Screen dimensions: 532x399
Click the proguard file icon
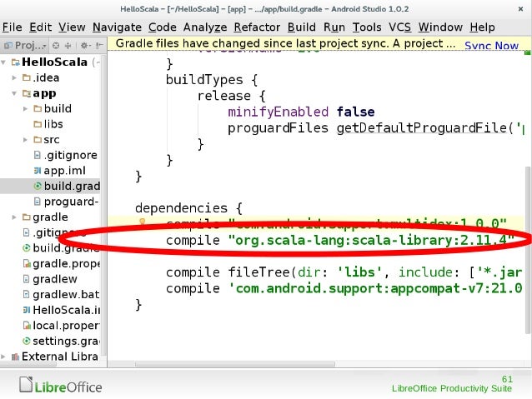click(38, 202)
